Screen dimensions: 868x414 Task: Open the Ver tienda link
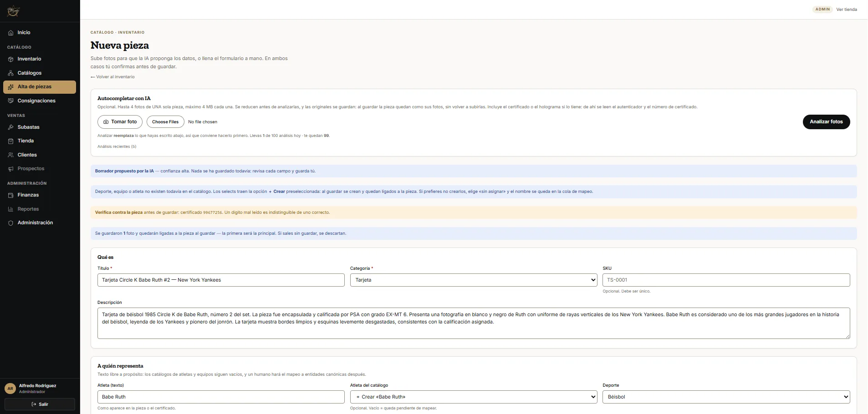(x=847, y=10)
